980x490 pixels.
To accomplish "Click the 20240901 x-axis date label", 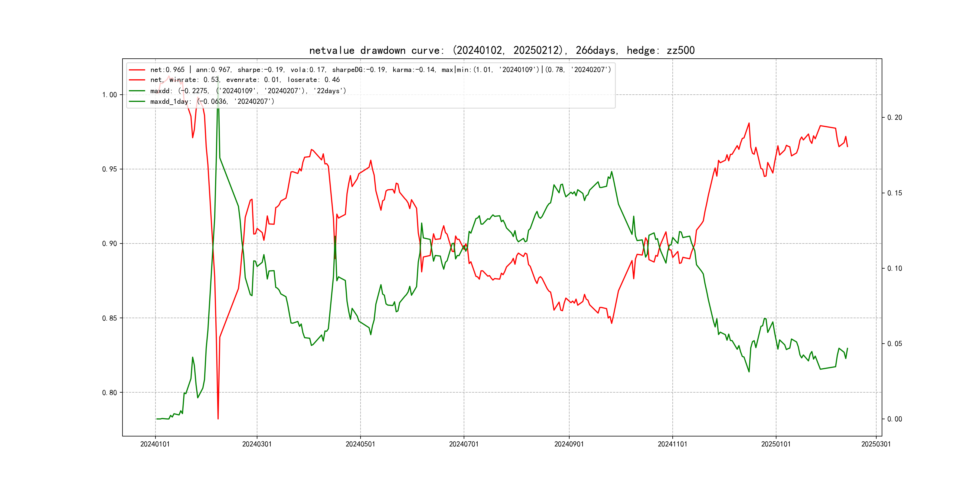I will tap(569, 444).
